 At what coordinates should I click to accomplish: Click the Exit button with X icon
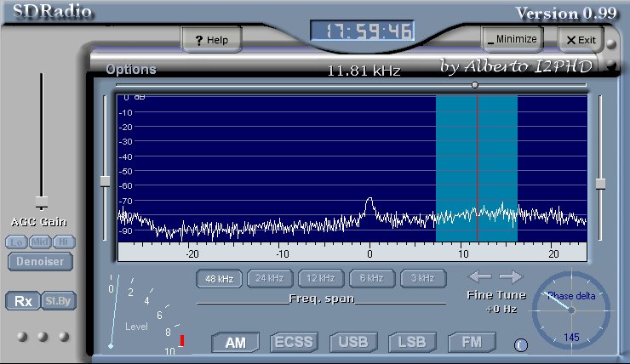coord(581,40)
